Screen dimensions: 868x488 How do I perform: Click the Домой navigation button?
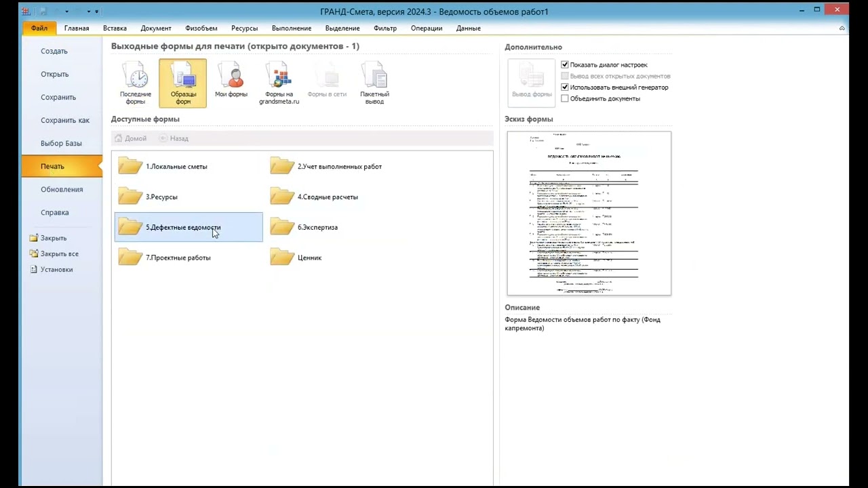130,138
